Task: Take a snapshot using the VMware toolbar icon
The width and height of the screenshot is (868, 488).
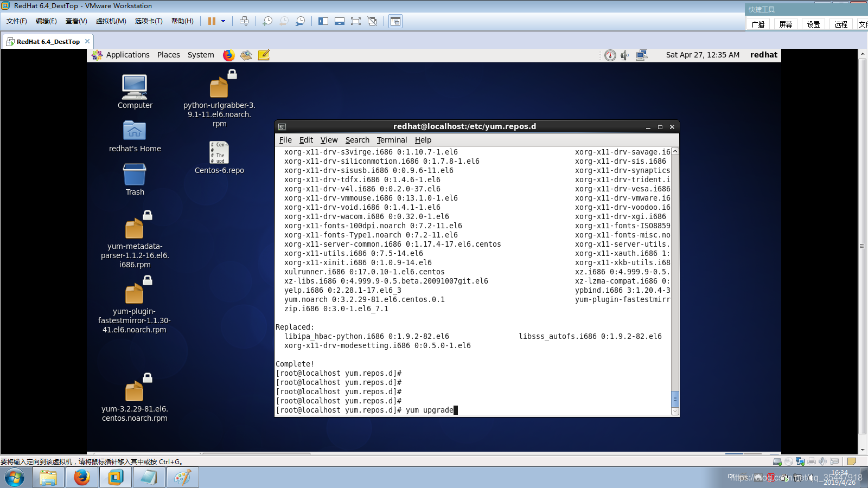Action: point(266,22)
